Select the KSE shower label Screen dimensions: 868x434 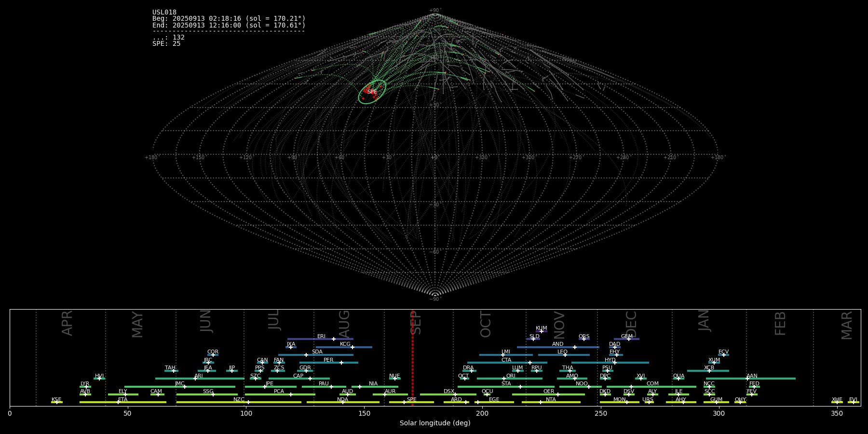[56, 400]
